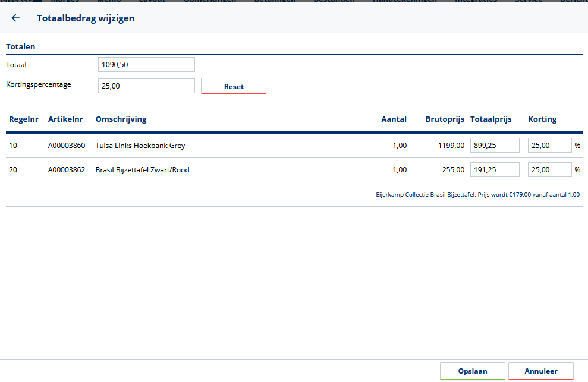Save changes with the Opslaan button
The width and height of the screenshot is (588, 382).
click(473, 371)
